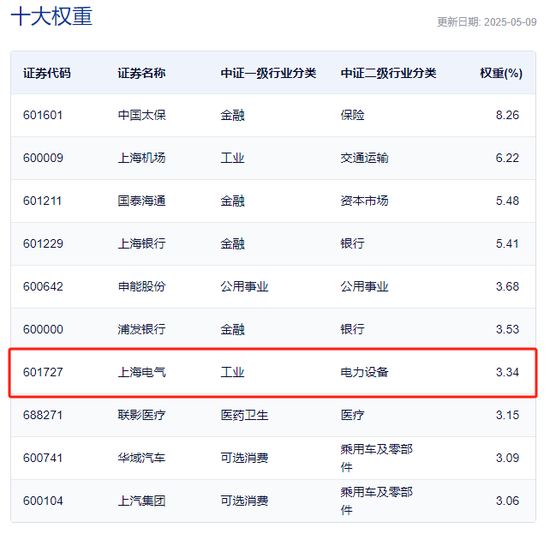
Task: Click 公用事业 in the first-level industry column
Action: (244, 287)
